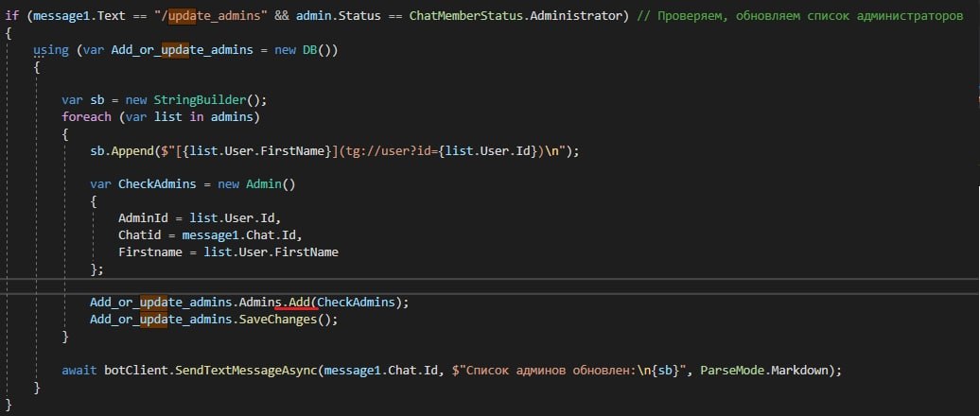Click the red-underlined Add method
This screenshot has width=980, height=416.
pyautogui.click(x=300, y=303)
